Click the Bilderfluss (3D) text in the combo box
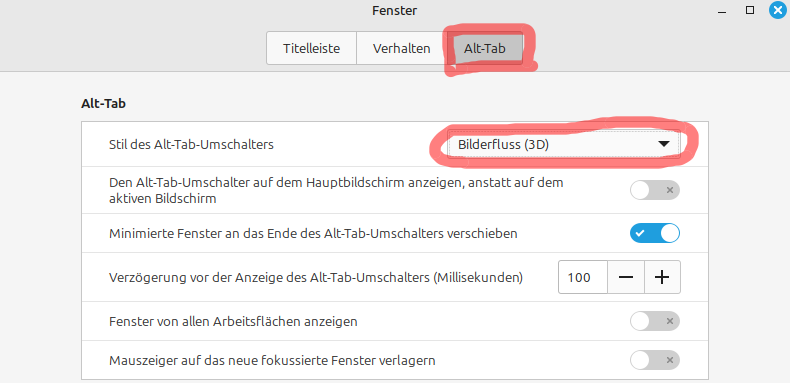Screen dimensions: 790x383 [x=503, y=145]
